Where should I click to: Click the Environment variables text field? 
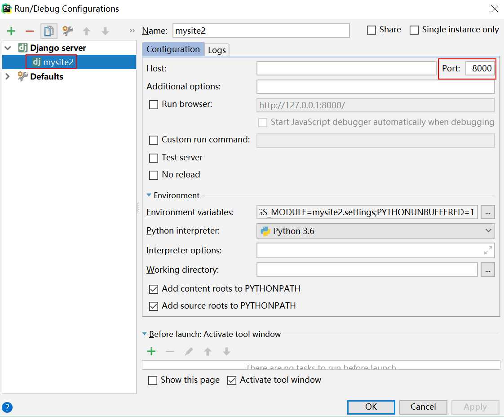pyautogui.click(x=367, y=212)
